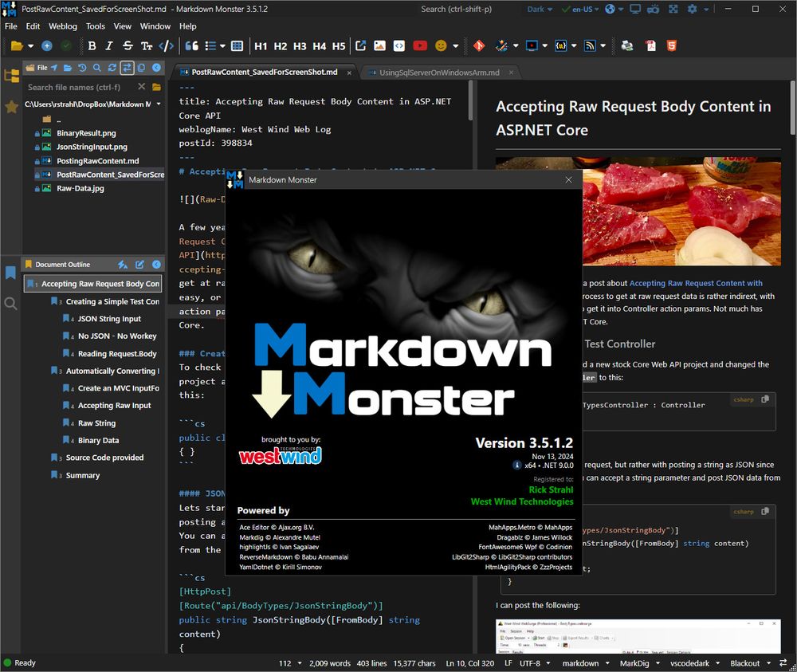Select the PostRawContent_SavedForScreenShot.md tab
The height and width of the screenshot is (672, 797).
click(x=265, y=73)
